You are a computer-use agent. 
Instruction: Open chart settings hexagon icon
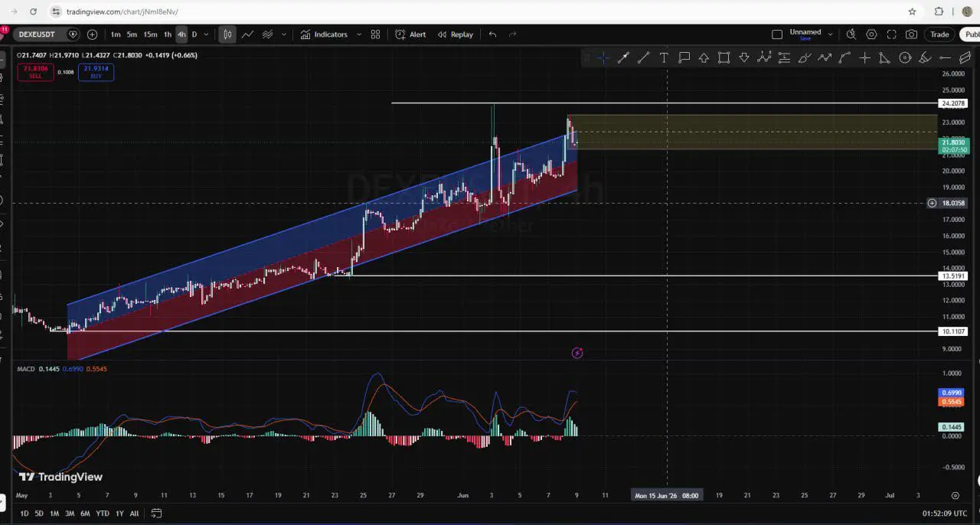pos(871,34)
